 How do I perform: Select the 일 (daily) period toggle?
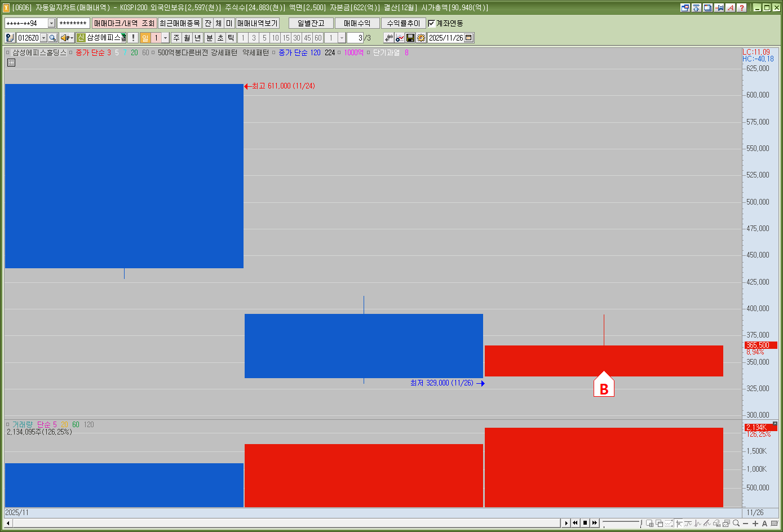point(145,38)
